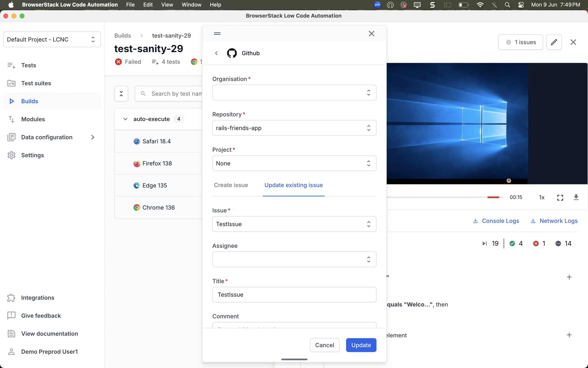
Task: Click Search by test name field
Action: click(x=169, y=93)
